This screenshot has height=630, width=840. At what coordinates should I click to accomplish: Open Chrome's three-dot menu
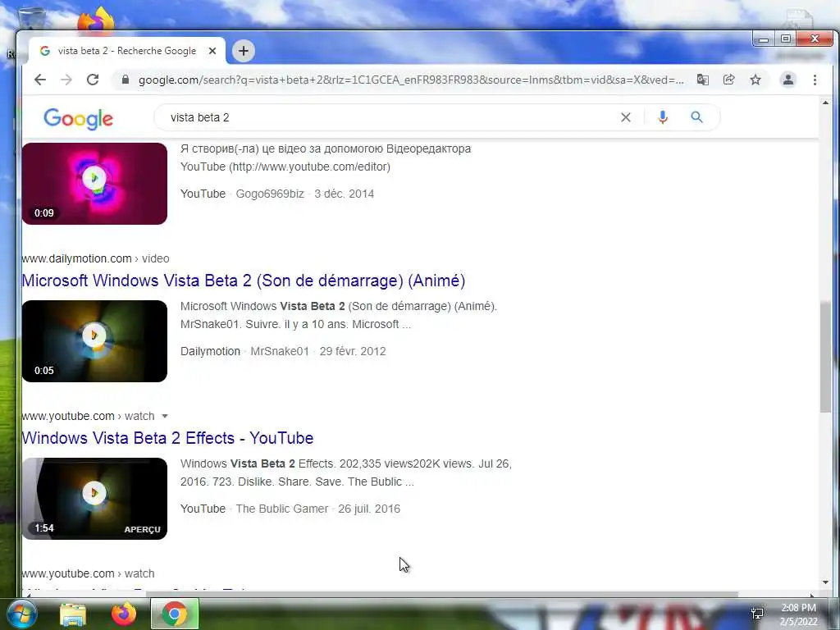(x=815, y=80)
